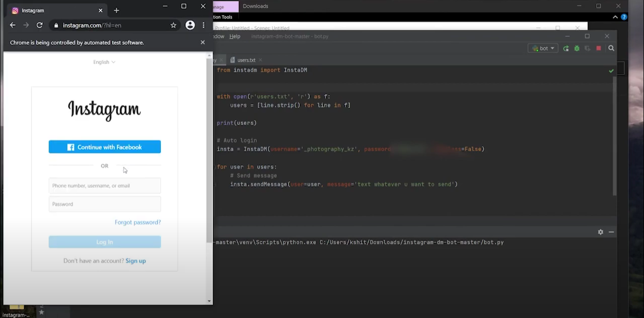Open a new Chrome tab
The height and width of the screenshot is (318, 644).
116,10
